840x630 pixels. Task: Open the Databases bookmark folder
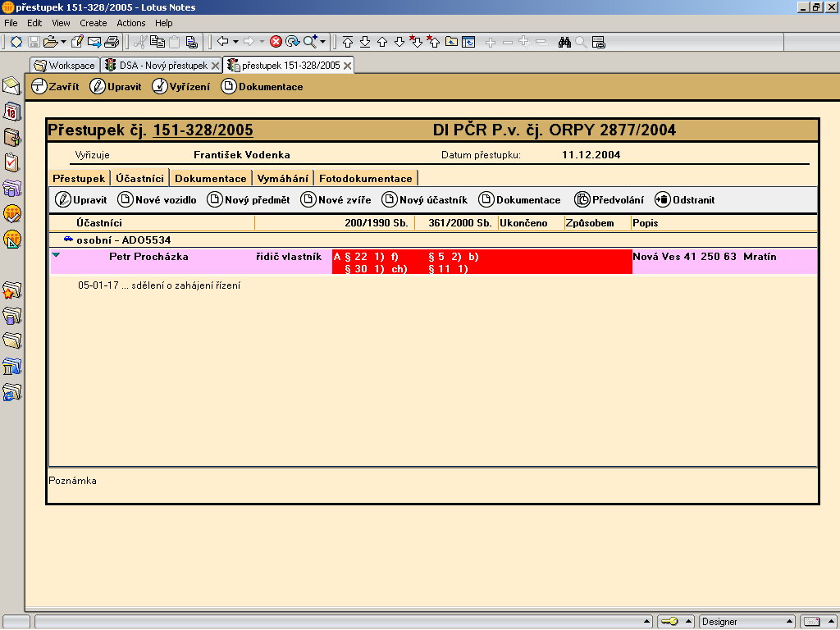tap(11, 316)
